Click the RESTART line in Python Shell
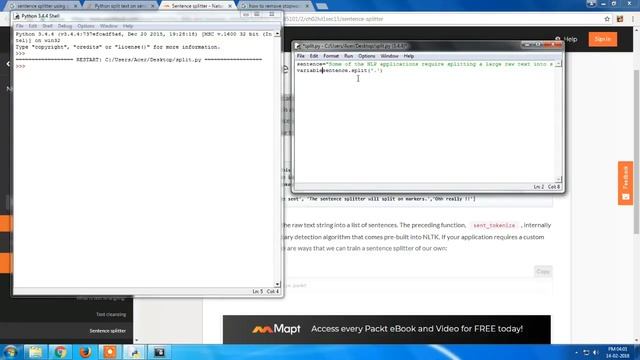 click(x=139, y=60)
